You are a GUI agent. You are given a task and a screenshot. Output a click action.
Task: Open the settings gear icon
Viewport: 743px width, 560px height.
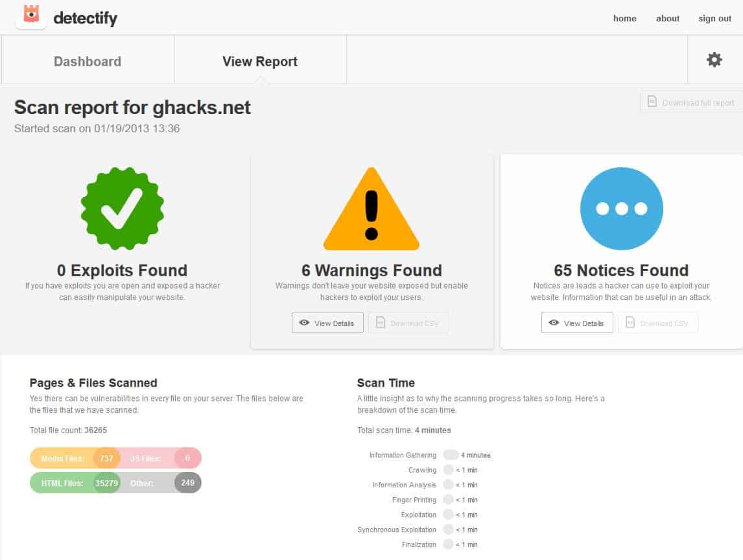click(x=714, y=59)
